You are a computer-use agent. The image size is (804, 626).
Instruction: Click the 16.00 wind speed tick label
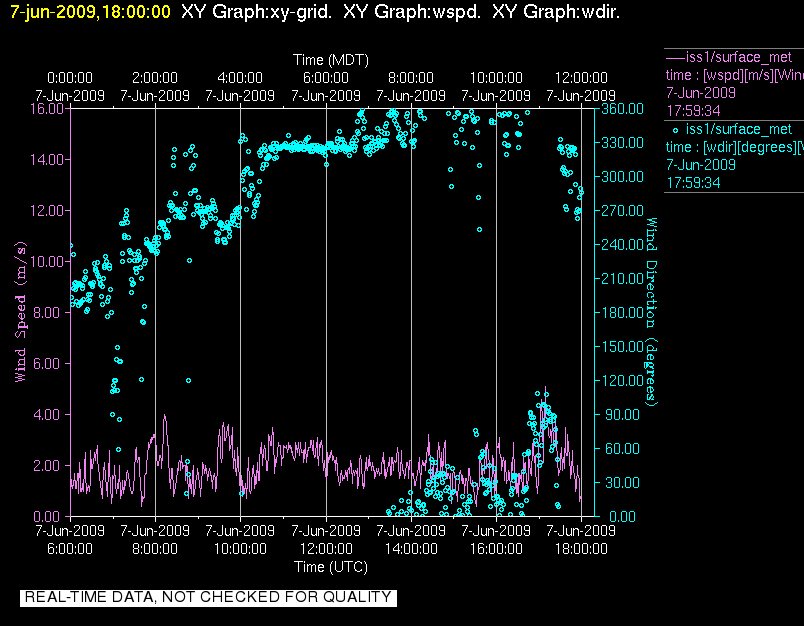(x=47, y=108)
